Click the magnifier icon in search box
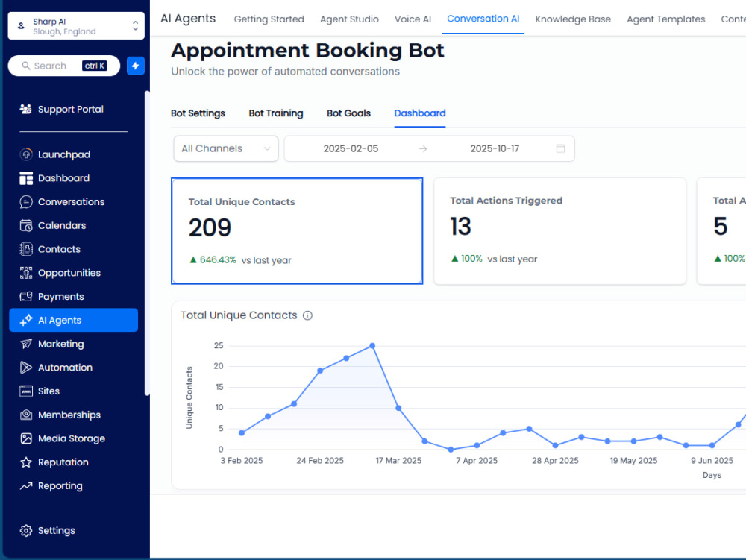746x560 pixels. coord(25,66)
